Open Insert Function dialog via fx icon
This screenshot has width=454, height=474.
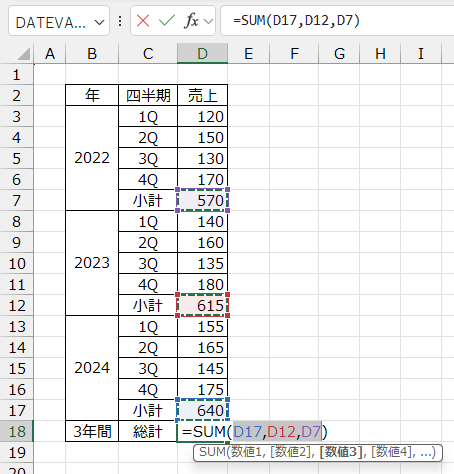pos(191,21)
